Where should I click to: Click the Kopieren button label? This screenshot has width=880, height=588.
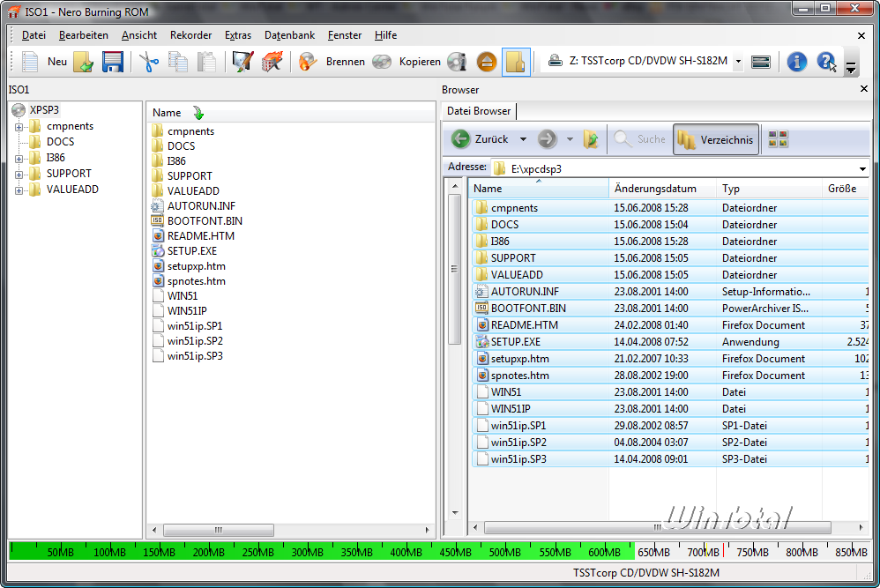tap(420, 62)
